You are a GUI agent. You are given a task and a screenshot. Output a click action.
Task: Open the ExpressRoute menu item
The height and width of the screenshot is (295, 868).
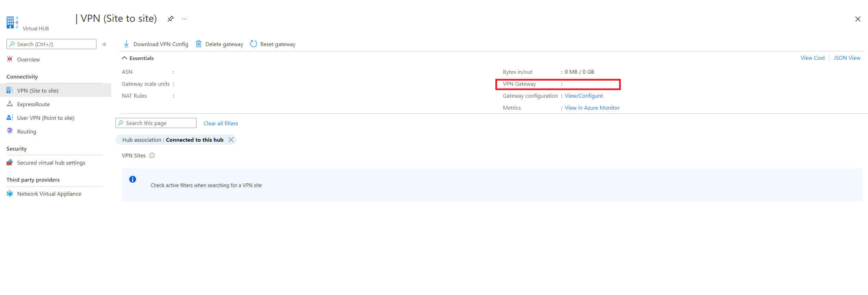coord(34,104)
